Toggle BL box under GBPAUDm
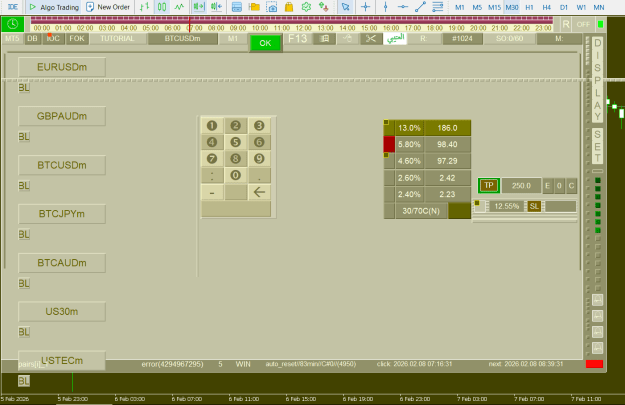Screen dimensions: 625x405 click(x=24, y=136)
